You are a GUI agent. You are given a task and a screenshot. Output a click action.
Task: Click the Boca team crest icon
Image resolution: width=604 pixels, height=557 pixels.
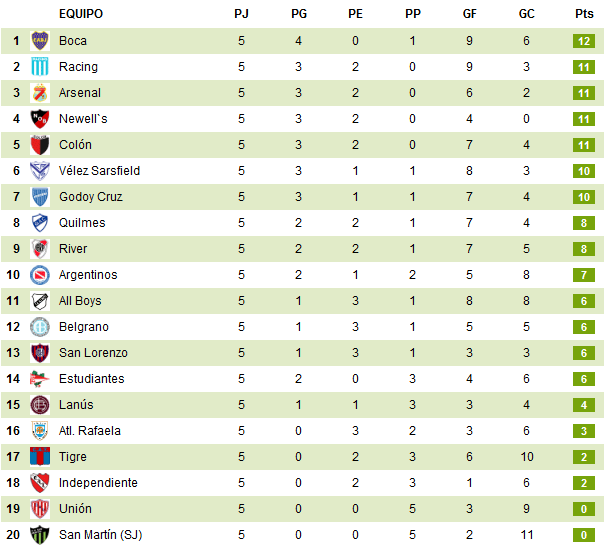tap(40, 41)
